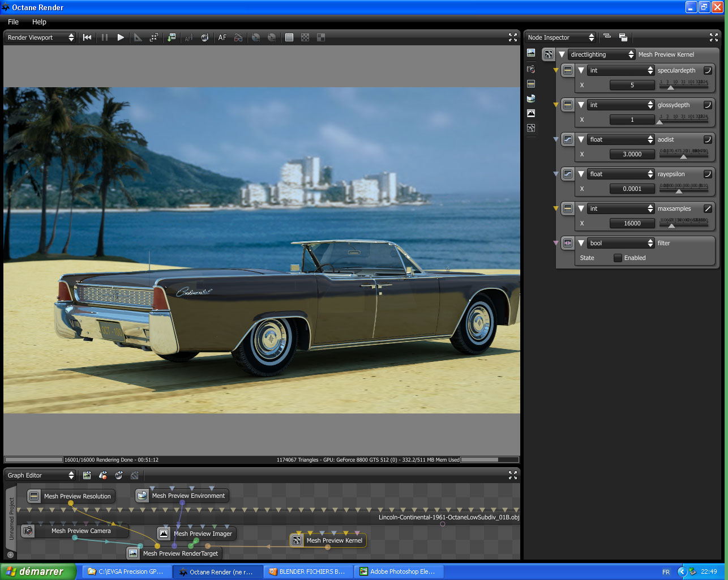Click the medium checkerboard icon

[305, 37]
